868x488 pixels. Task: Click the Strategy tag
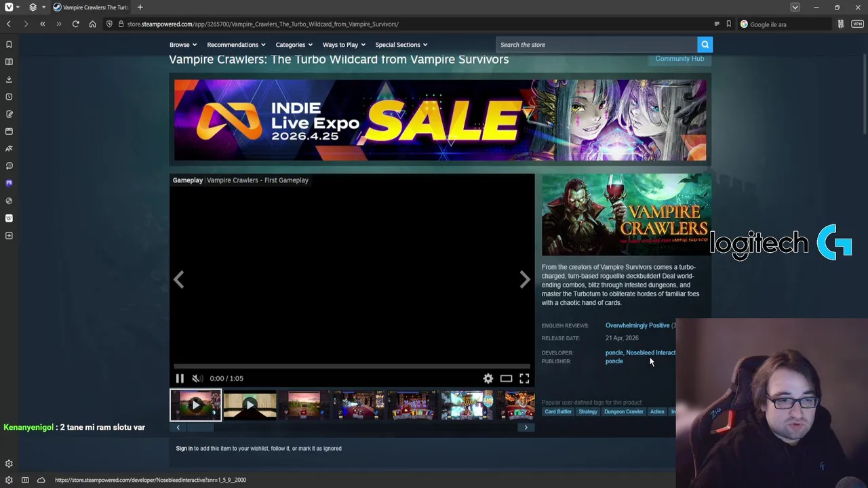(588, 411)
